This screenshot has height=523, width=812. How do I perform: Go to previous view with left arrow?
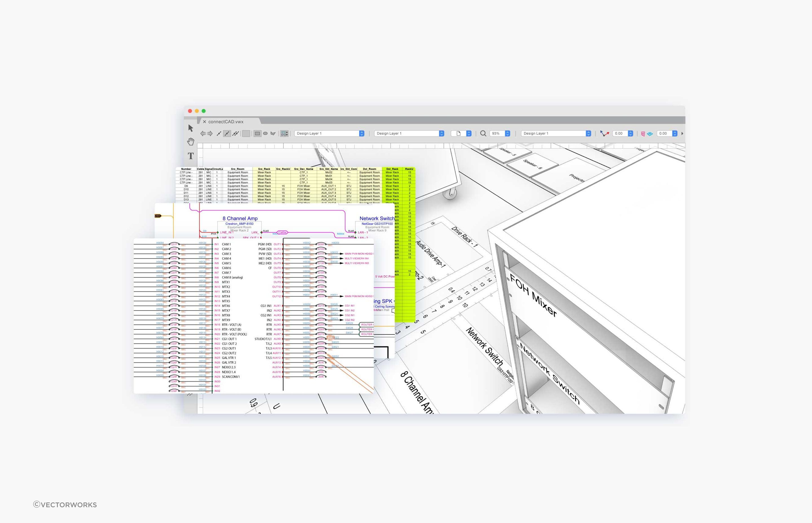pyautogui.click(x=203, y=134)
